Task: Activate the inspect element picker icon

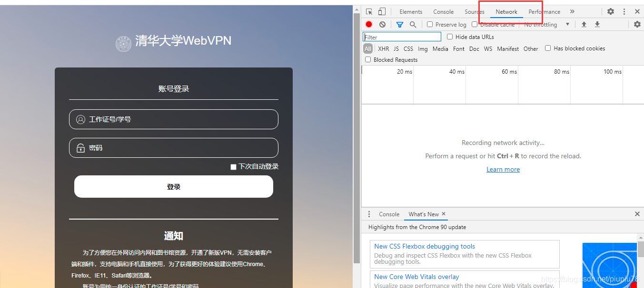Action: (369, 12)
